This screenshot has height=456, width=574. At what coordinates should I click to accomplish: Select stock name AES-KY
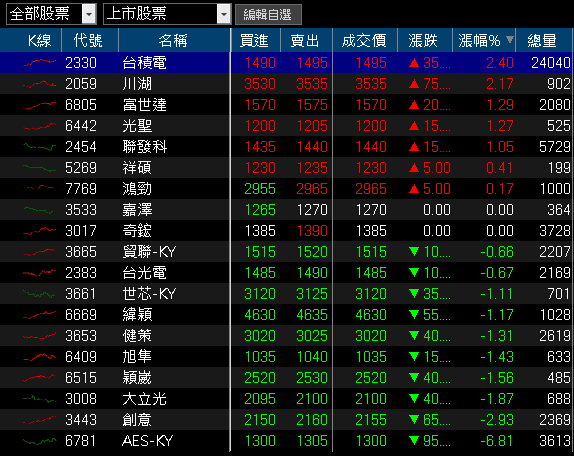tap(147, 441)
